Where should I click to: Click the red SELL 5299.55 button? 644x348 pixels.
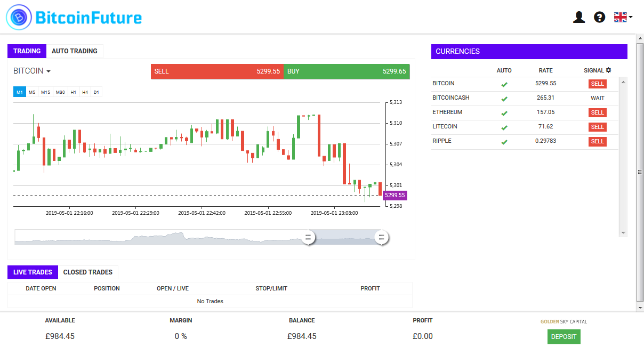point(217,71)
